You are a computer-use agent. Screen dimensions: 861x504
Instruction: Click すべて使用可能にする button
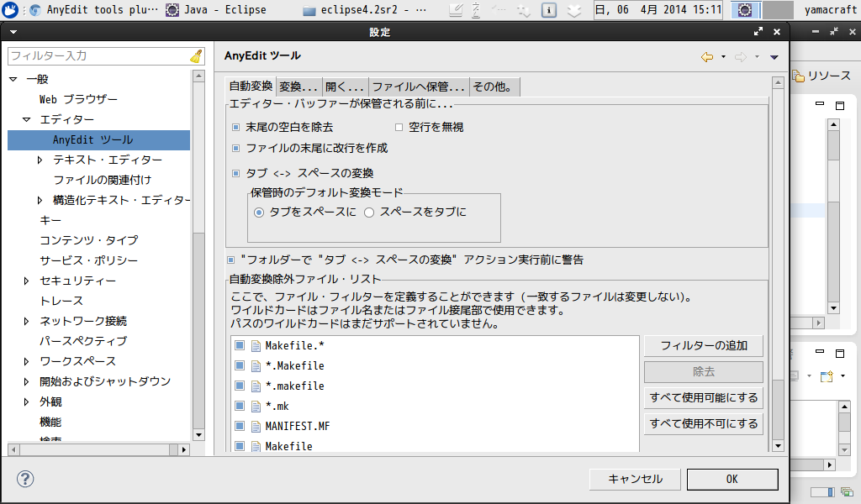point(704,397)
